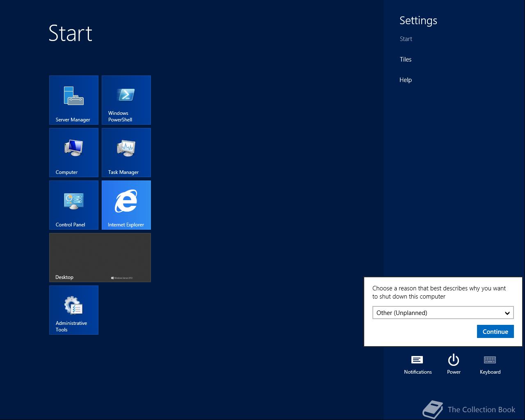Open the Control Panel tile
Image resolution: width=525 pixels, height=420 pixels.
(74, 205)
